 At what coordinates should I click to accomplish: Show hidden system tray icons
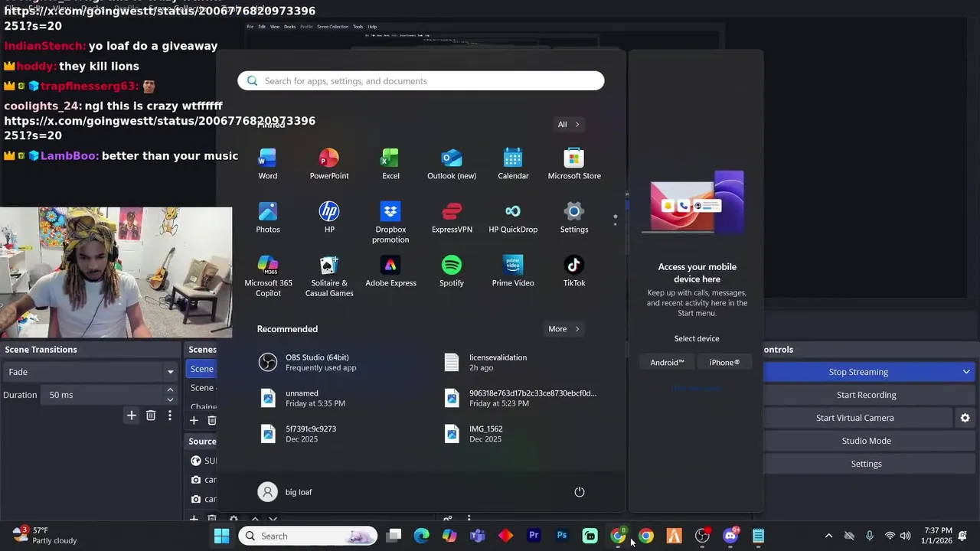pyautogui.click(x=828, y=536)
